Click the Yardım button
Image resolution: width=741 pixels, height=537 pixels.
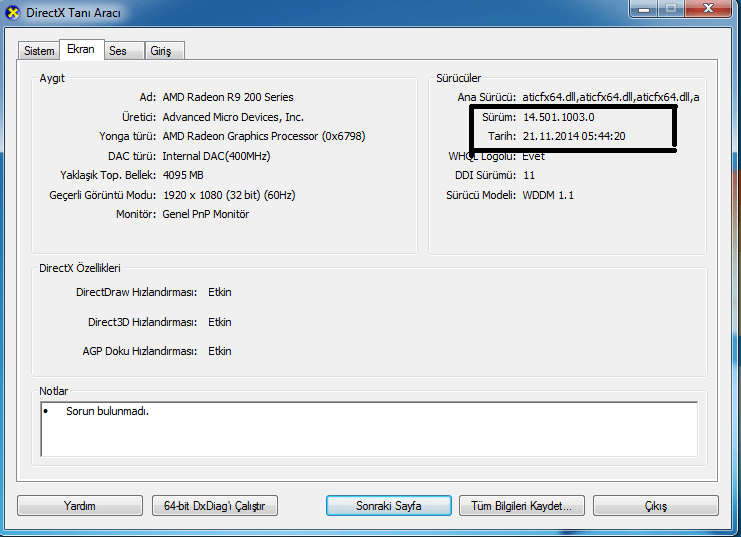coord(80,506)
